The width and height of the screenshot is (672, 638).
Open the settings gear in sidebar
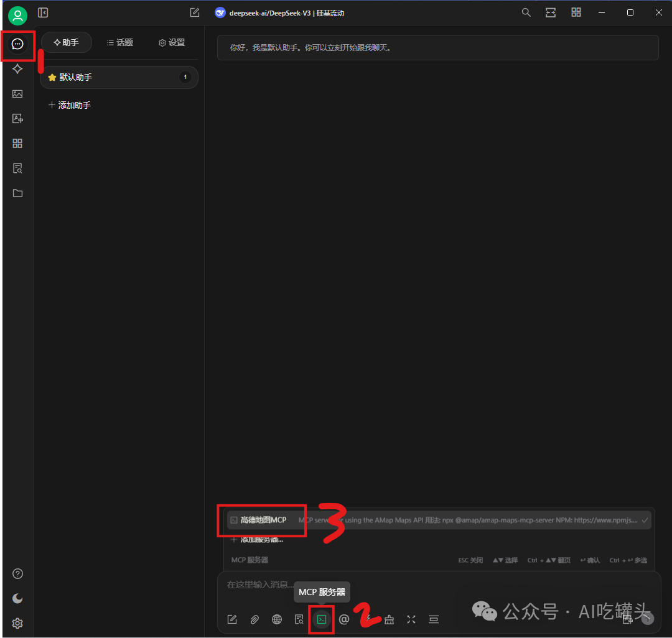pyautogui.click(x=17, y=624)
